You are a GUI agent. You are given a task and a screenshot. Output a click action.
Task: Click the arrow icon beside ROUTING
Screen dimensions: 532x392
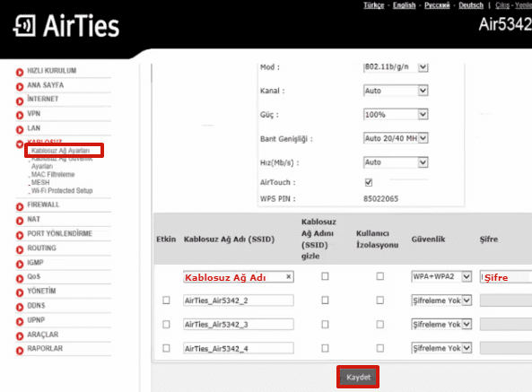(20, 249)
